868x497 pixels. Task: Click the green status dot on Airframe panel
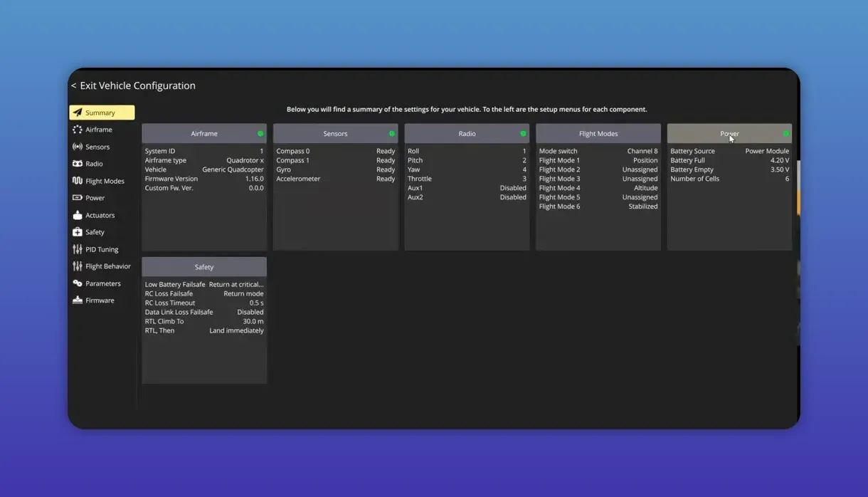[x=260, y=132]
